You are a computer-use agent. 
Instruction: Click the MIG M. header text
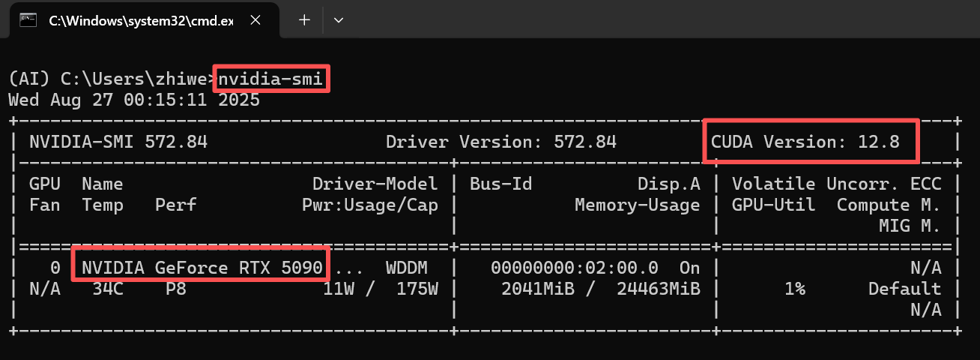pyautogui.click(x=910, y=226)
